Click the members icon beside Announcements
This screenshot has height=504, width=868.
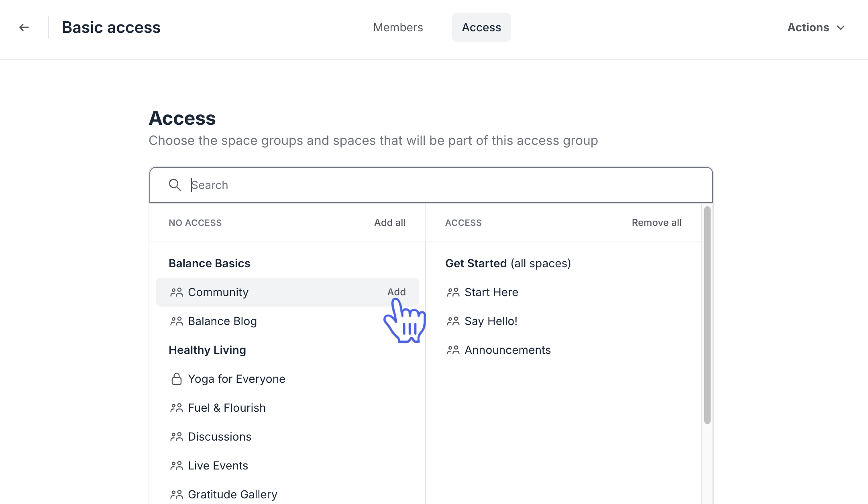point(453,350)
